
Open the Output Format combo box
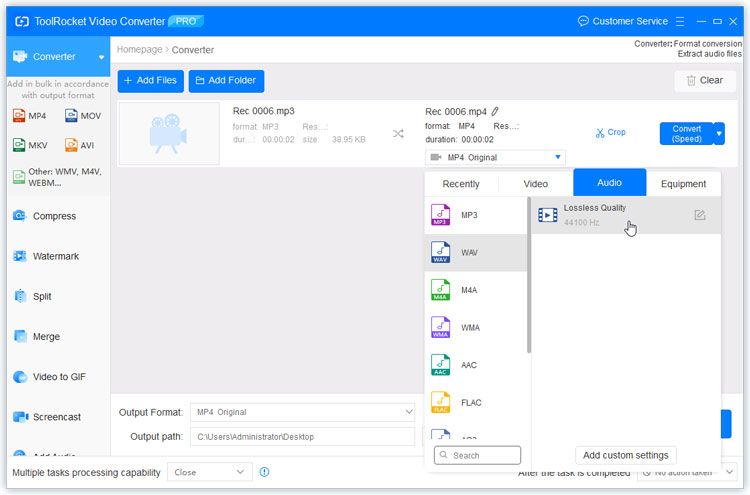(302, 412)
